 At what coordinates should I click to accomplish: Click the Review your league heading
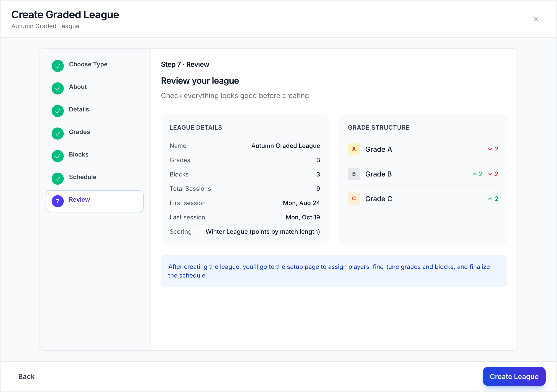coord(200,81)
